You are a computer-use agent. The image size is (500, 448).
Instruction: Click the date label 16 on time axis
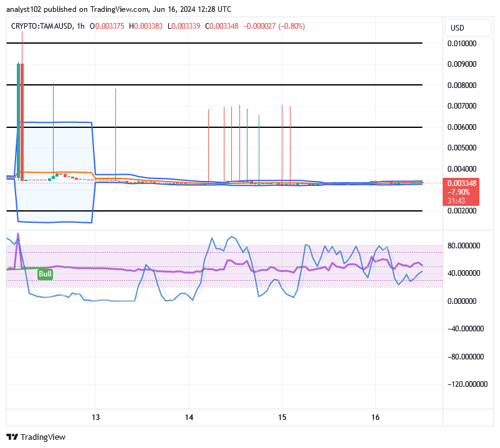tap(375, 417)
